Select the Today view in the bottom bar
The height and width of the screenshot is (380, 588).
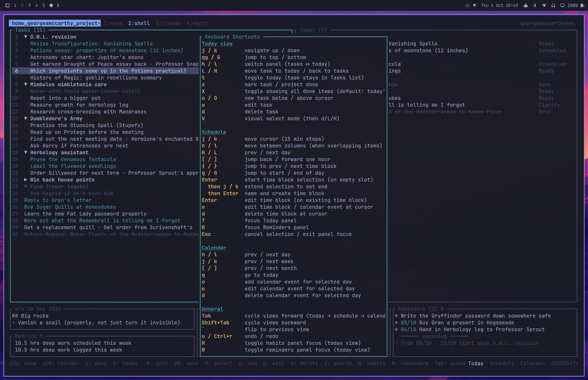pyautogui.click(x=476, y=364)
